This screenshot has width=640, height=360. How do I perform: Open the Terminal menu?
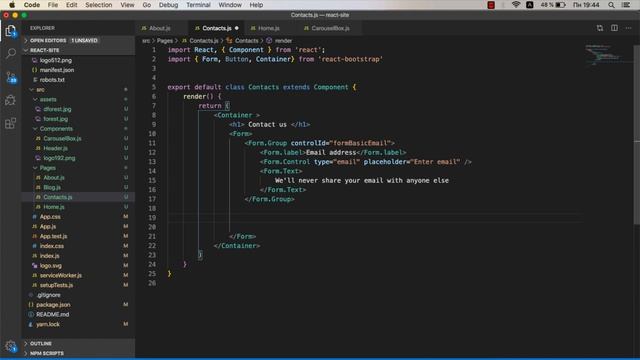[x=198, y=5]
